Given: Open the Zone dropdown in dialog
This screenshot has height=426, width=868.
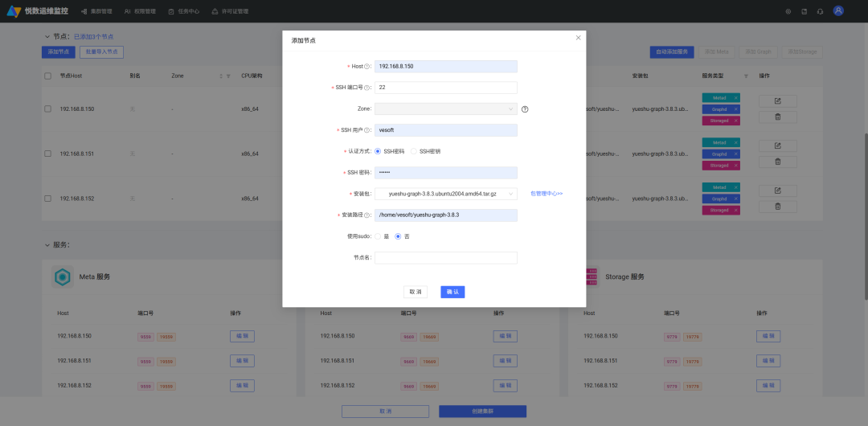Looking at the screenshot, I should point(445,109).
